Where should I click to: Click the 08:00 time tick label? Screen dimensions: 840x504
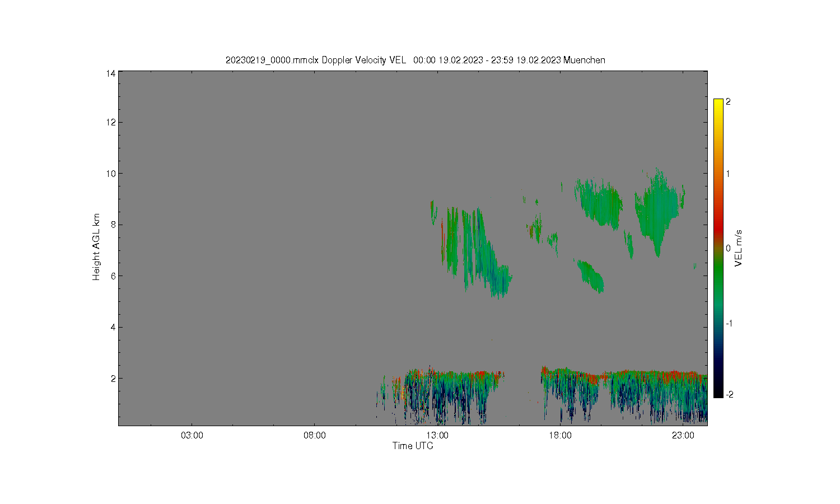click(314, 435)
